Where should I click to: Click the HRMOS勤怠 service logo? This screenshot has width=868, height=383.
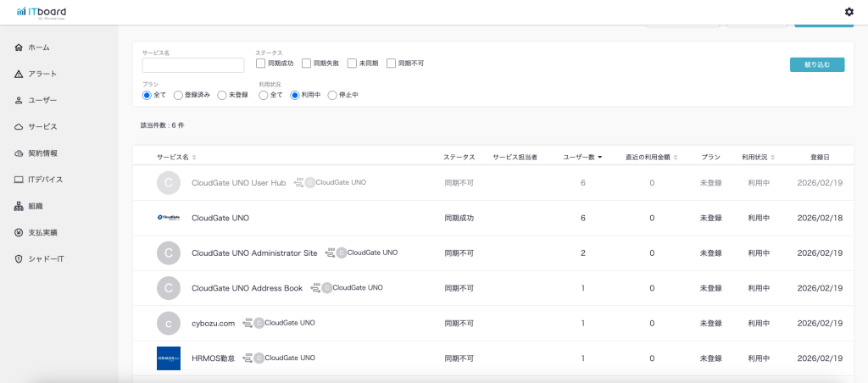click(x=169, y=358)
